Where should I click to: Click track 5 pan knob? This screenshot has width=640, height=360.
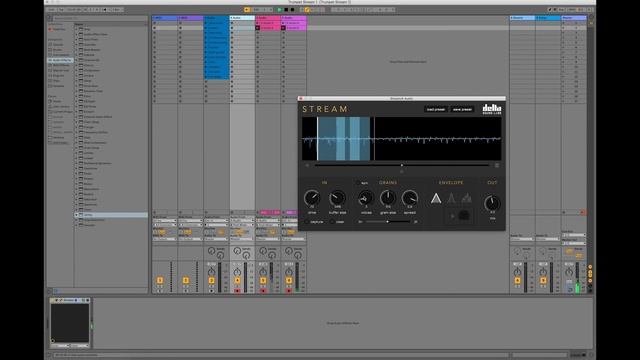coord(263,272)
